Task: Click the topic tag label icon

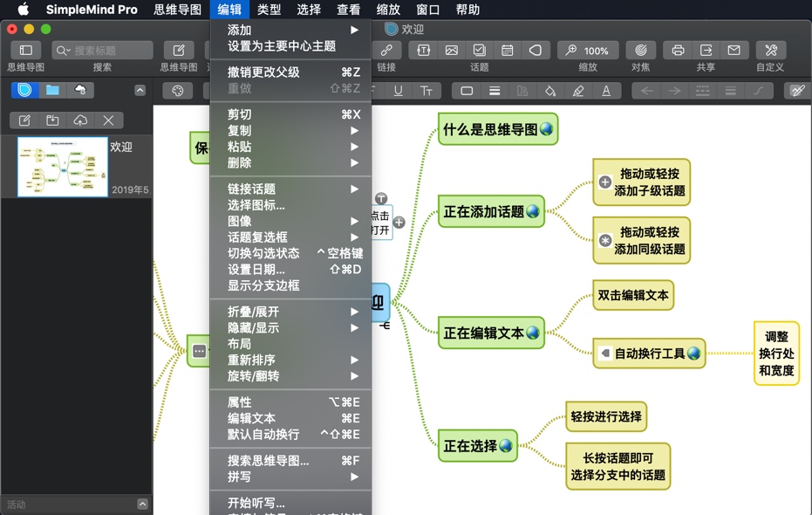Action: tap(535, 51)
